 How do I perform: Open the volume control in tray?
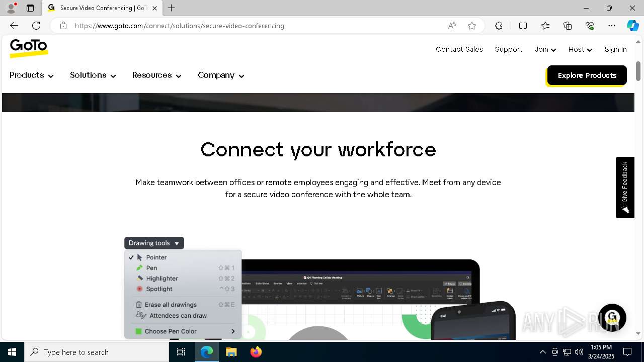click(x=579, y=352)
